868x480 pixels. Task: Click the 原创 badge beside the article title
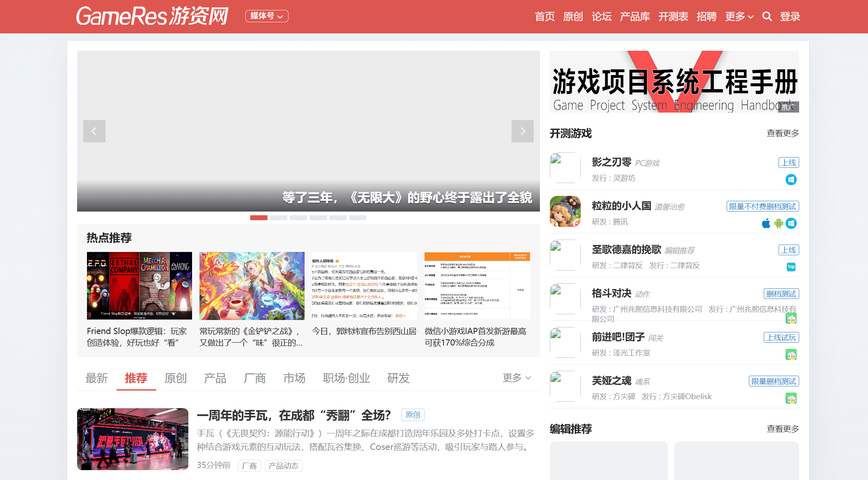pos(413,415)
